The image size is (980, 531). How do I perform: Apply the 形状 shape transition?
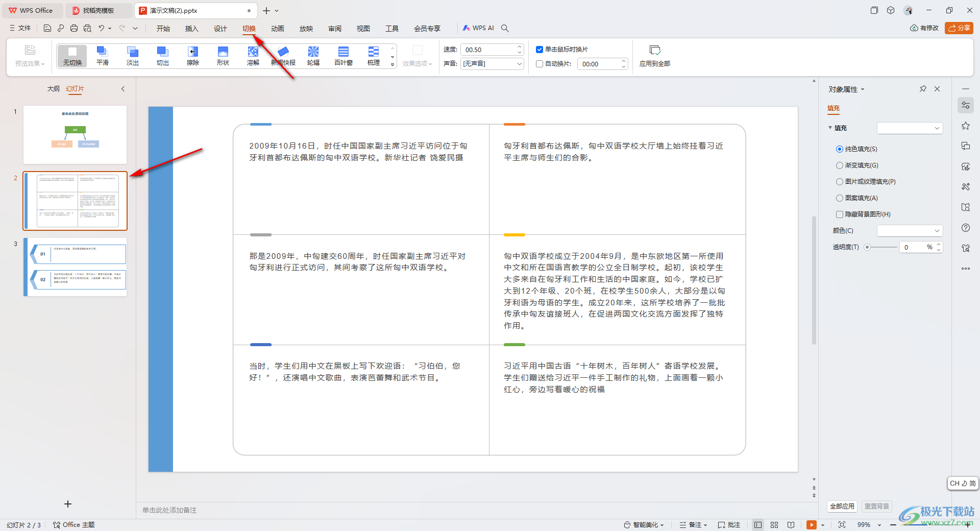[x=223, y=56]
